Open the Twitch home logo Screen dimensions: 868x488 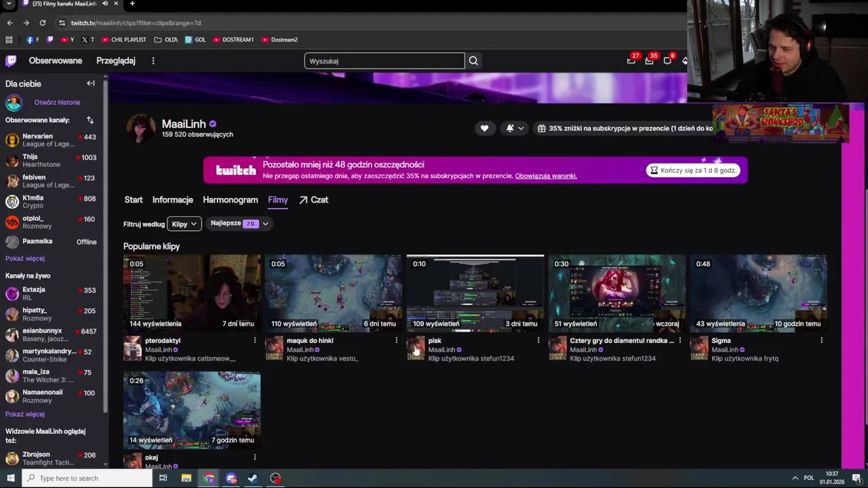coord(11,61)
